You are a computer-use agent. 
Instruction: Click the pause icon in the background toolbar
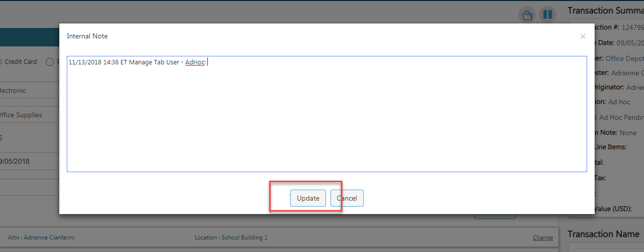(x=547, y=14)
